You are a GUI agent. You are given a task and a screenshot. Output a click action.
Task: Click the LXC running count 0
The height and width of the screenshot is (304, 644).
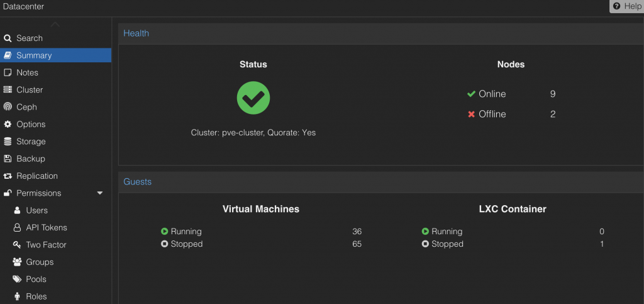click(602, 232)
